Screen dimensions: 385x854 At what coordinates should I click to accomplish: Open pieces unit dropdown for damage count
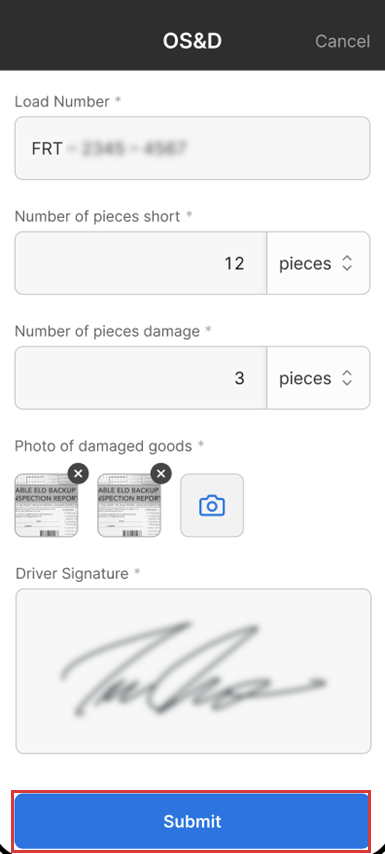coord(318,377)
